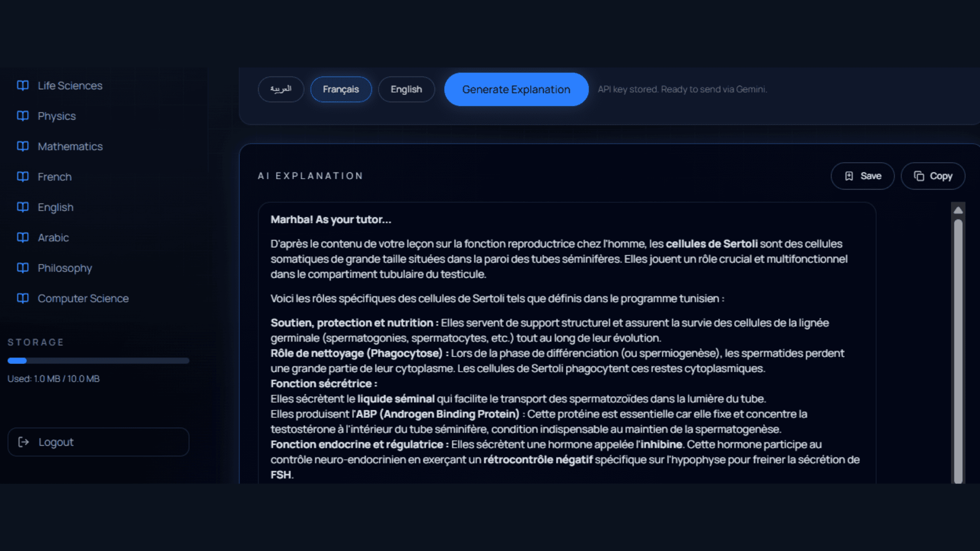Screen dimensions: 980x551
Task: Click the Philosophy book icon
Action: click(x=23, y=268)
